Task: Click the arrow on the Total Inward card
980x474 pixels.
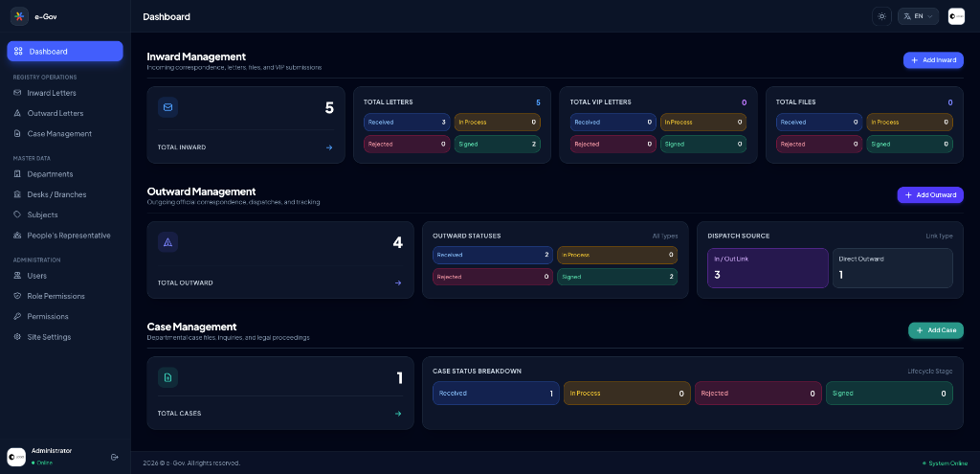Action: (x=329, y=147)
